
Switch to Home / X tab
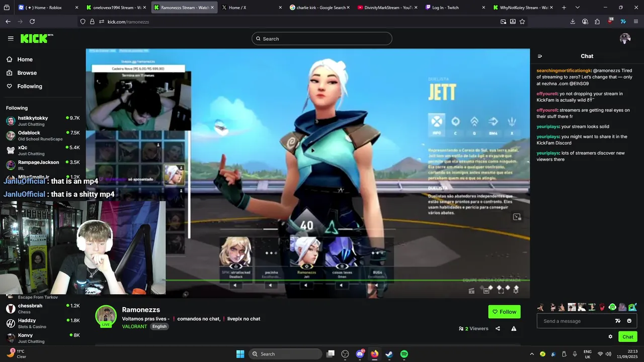coord(251,8)
